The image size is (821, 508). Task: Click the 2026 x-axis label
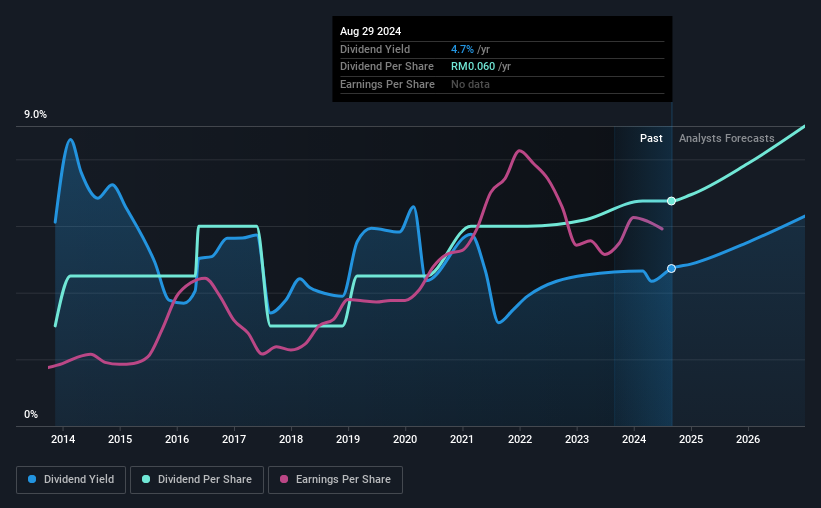[x=748, y=439]
